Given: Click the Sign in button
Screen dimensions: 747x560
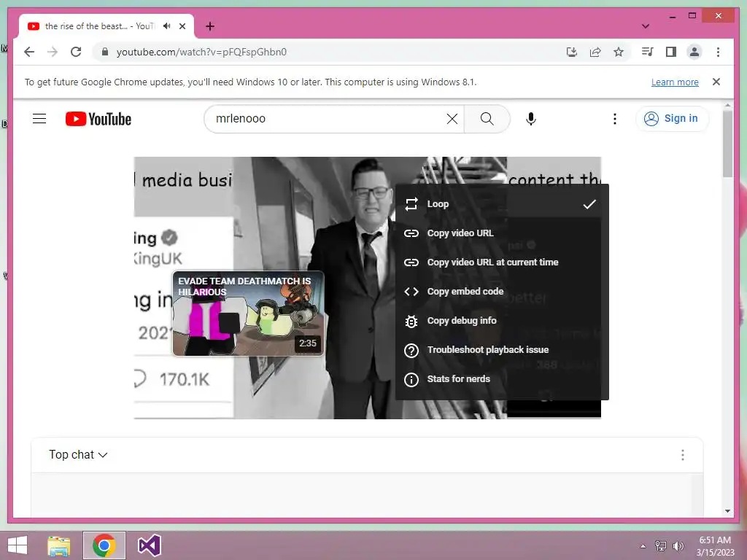Looking at the screenshot, I should (x=672, y=119).
